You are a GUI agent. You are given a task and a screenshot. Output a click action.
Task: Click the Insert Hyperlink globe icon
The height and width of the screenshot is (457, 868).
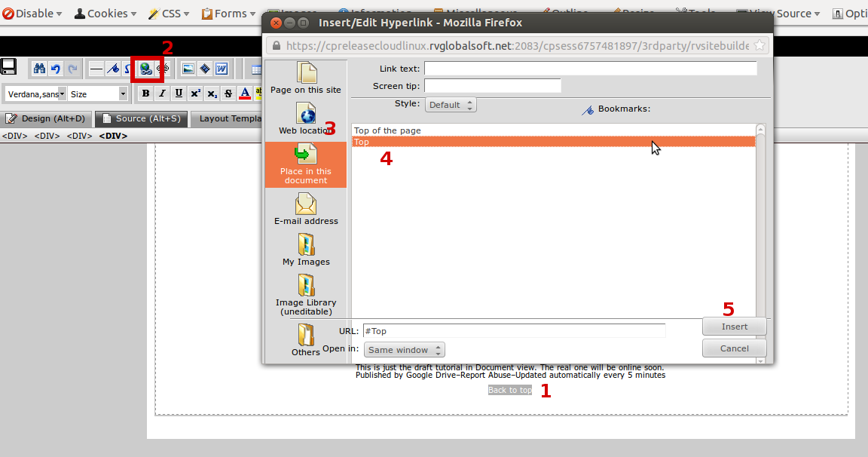(x=145, y=69)
